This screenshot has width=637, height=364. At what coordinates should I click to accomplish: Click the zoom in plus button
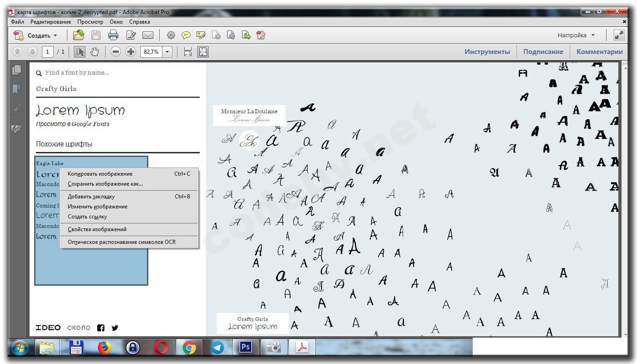pos(131,52)
